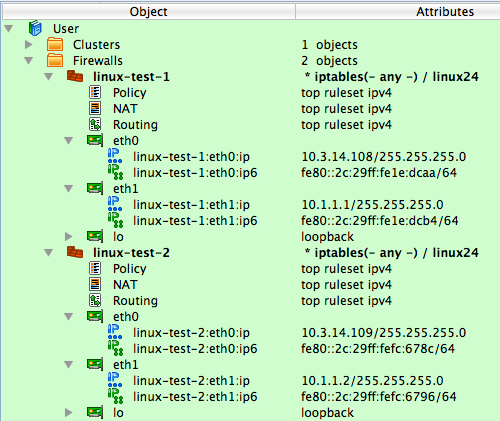Select the linux-test-2 firewall name

(x=131, y=253)
